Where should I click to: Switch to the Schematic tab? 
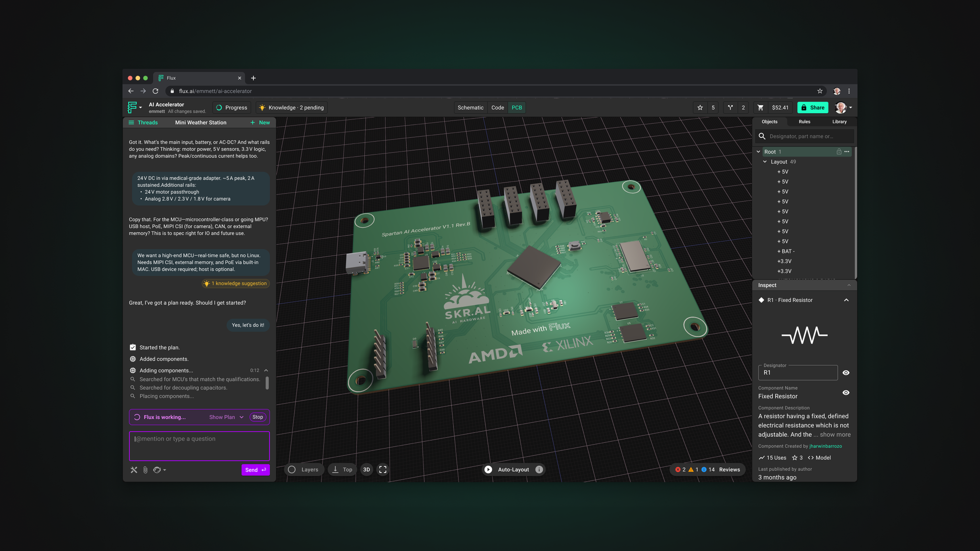pos(470,108)
